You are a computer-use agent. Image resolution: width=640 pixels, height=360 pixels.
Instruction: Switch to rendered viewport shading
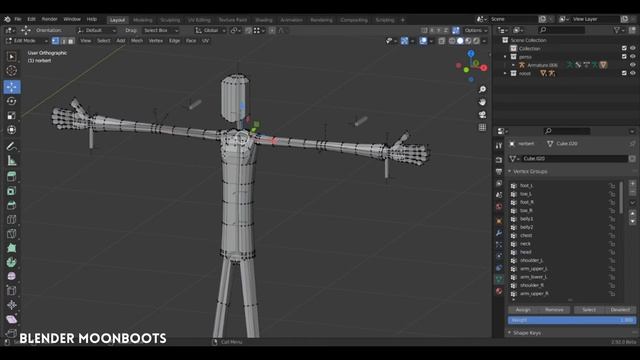476,41
